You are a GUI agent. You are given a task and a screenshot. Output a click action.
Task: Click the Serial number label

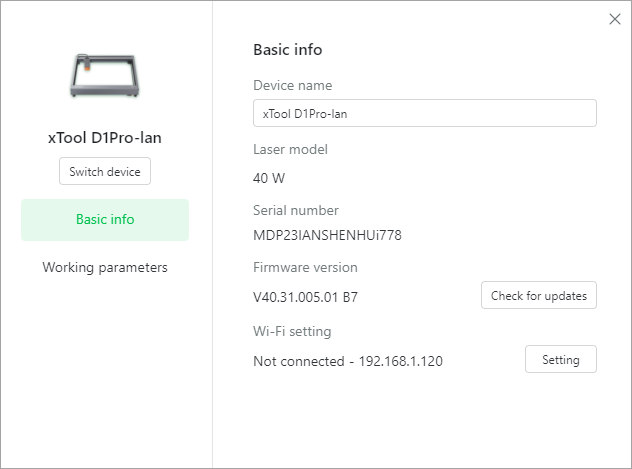click(x=296, y=210)
